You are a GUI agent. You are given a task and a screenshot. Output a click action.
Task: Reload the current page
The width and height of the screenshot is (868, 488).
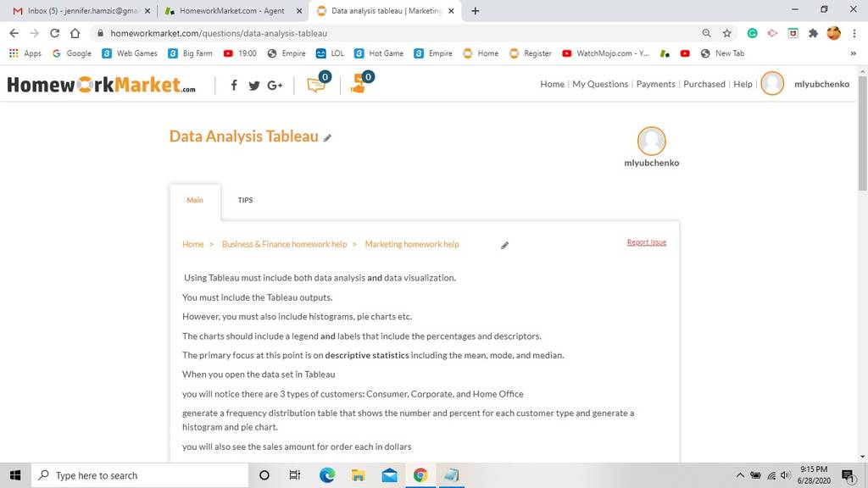(x=54, y=33)
